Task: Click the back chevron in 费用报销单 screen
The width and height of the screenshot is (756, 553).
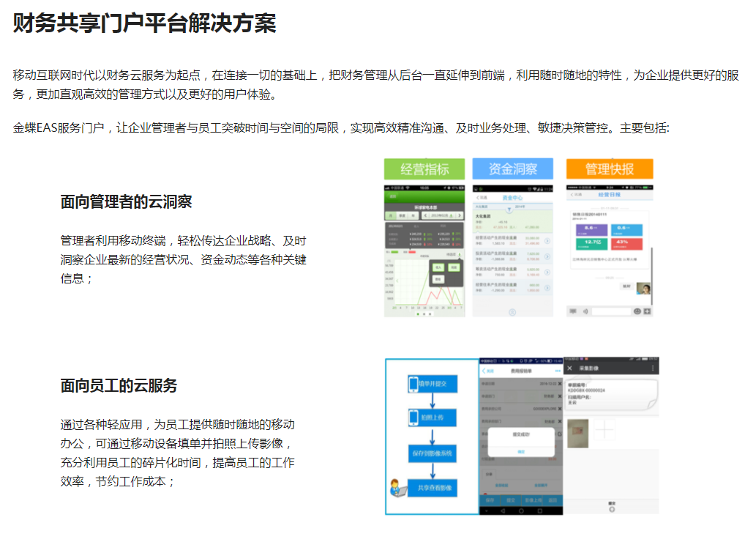Action: click(484, 371)
